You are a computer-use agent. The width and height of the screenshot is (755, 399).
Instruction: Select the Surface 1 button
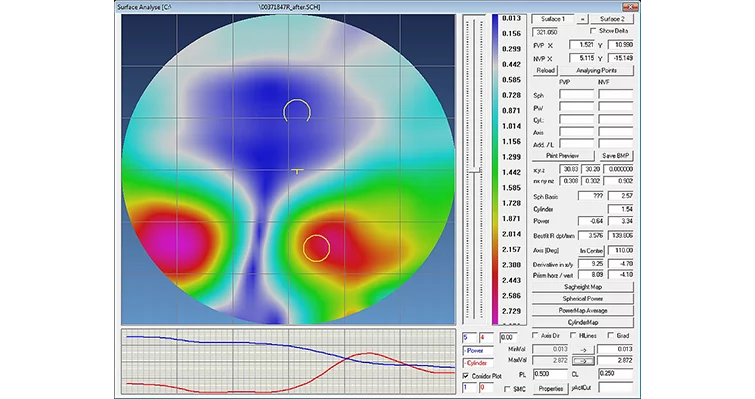pyautogui.click(x=553, y=19)
